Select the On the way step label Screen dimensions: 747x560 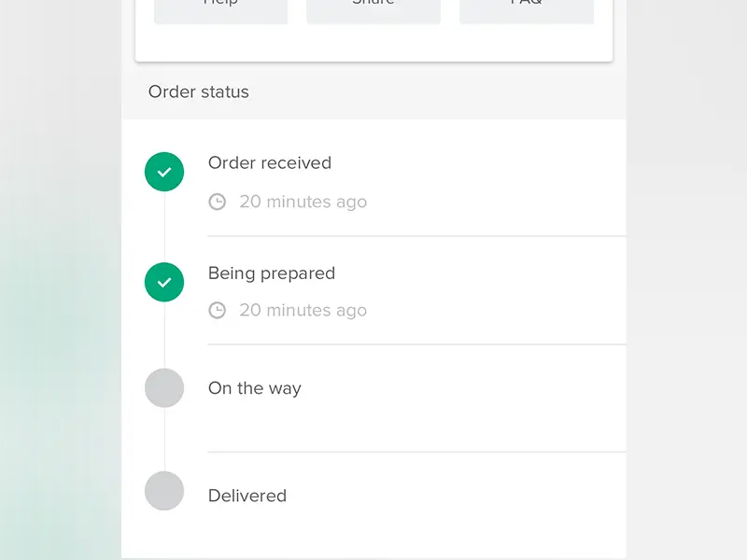254,388
